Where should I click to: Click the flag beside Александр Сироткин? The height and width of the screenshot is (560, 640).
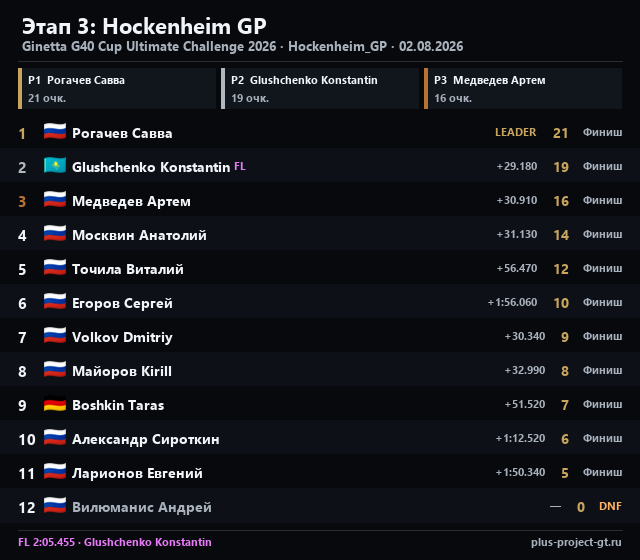[55, 438]
